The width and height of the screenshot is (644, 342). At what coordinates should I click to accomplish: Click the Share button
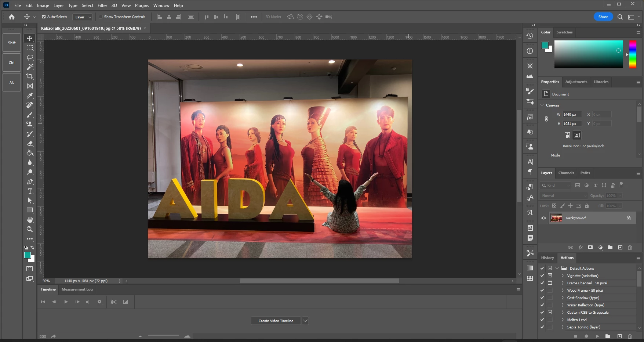603,17
